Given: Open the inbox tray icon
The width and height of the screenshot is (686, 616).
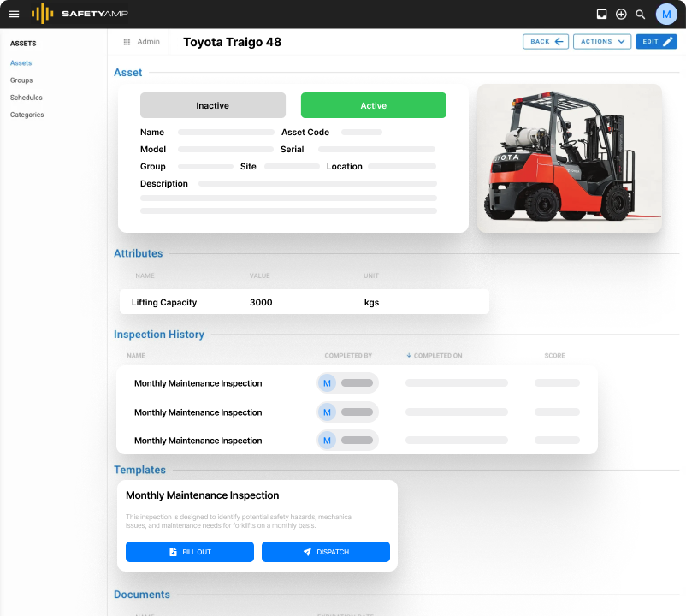Looking at the screenshot, I should [601, 14].
